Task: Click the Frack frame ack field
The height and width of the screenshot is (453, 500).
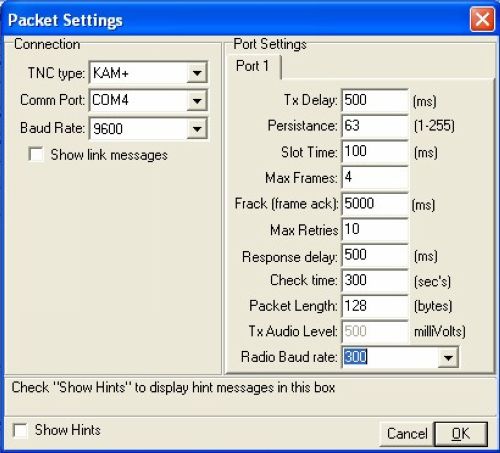Action: pos(375,203)
